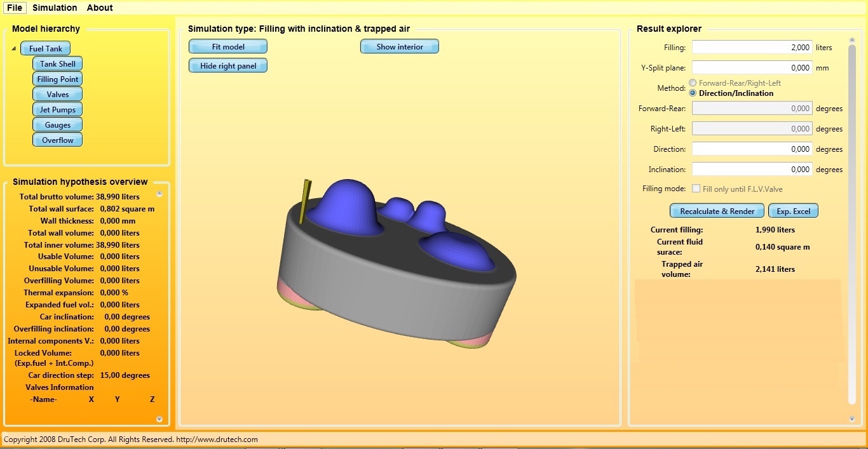Enable Fill only until F.L.V.Valve checkbox

point(696,189)
